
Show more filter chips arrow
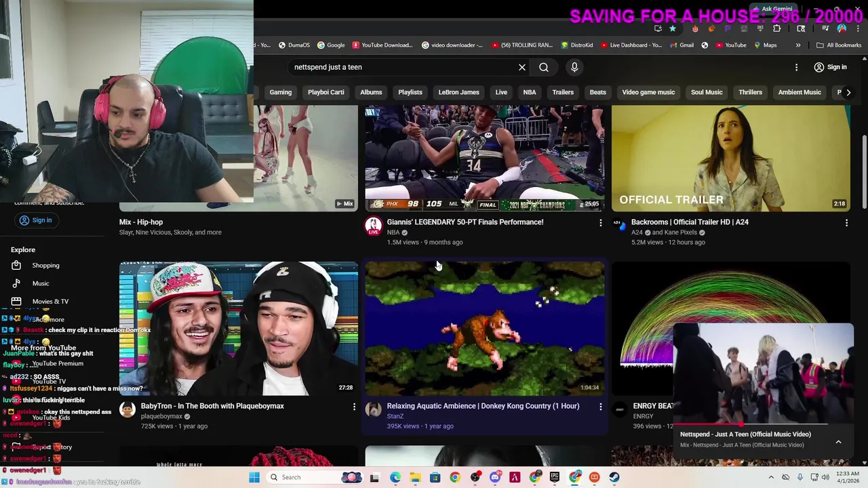pyautogui.click(x=848, y=92)
